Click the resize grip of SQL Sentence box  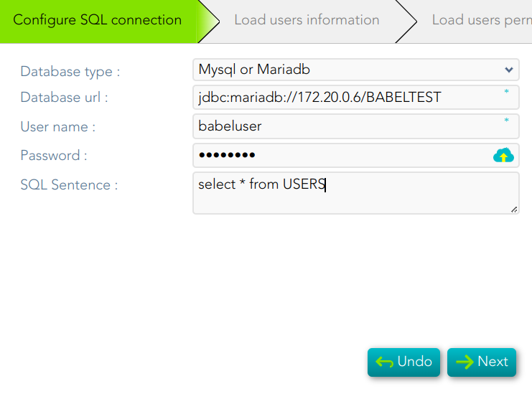click(514, 210)
